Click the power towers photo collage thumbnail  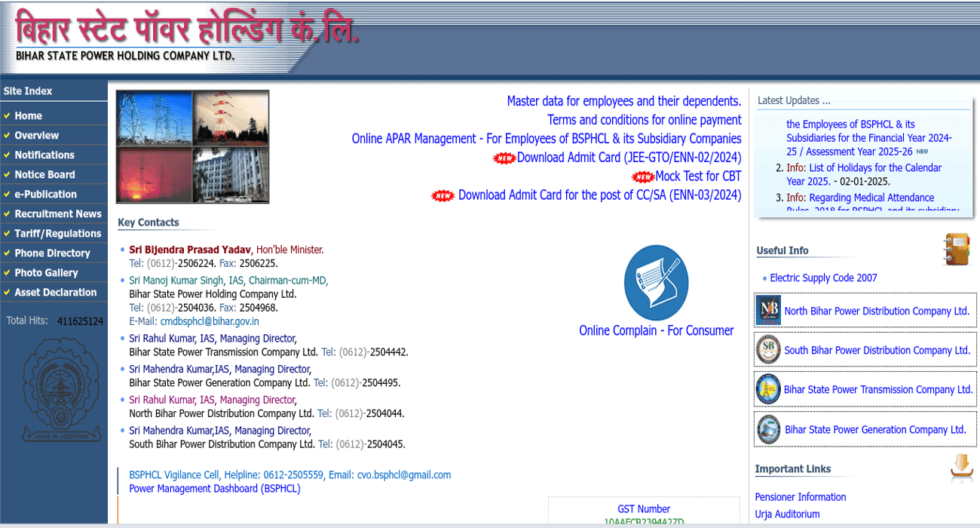[x=192, y=147]
